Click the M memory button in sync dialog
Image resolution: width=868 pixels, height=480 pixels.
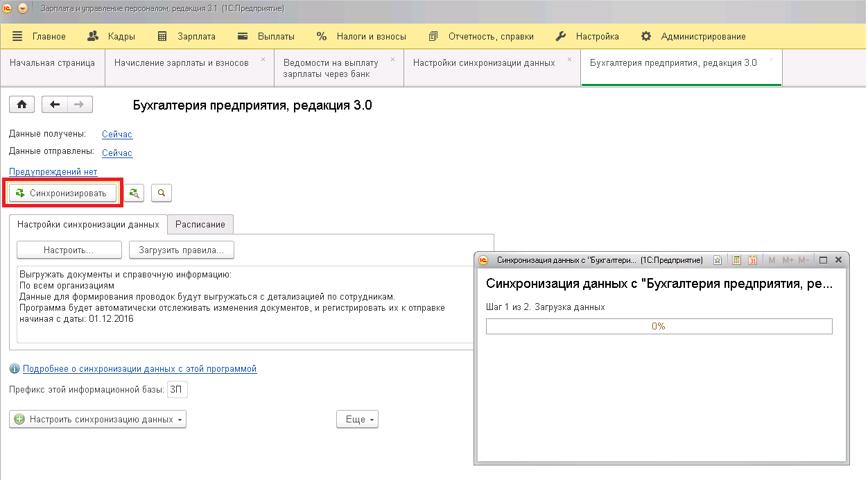772,260
